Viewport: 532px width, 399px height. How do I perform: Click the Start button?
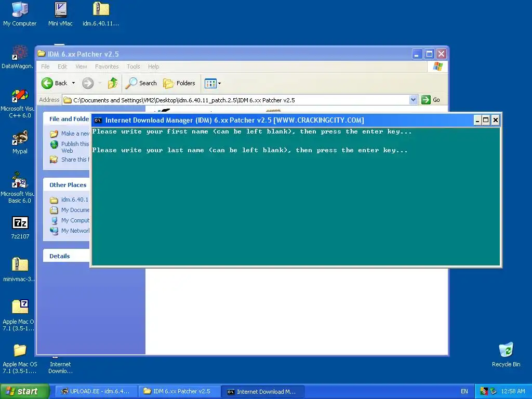[x=24, y=391]
